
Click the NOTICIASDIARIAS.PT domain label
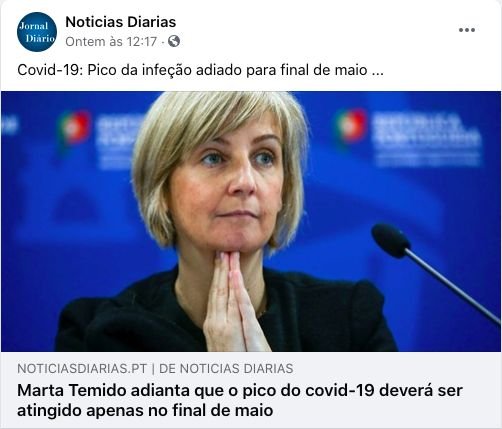point(82,369)
